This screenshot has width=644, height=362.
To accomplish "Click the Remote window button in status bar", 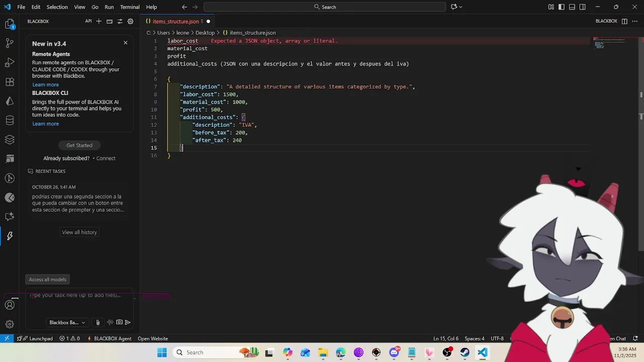I will pos(7,338).
